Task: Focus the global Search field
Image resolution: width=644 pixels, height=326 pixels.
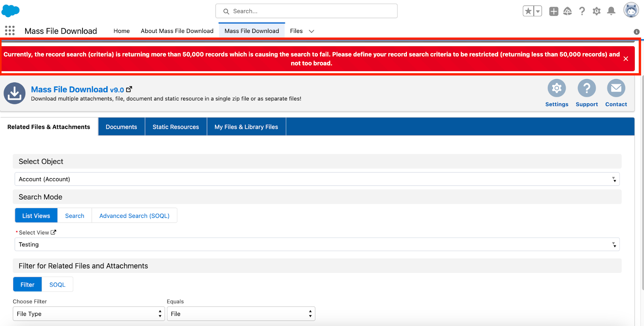Action: click(x=306, y=11)
